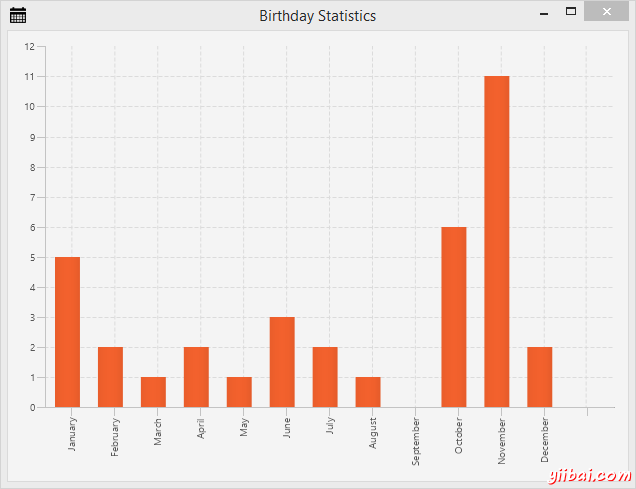Click the January bar in chart
636x489 pixels.
pos(67,332)
